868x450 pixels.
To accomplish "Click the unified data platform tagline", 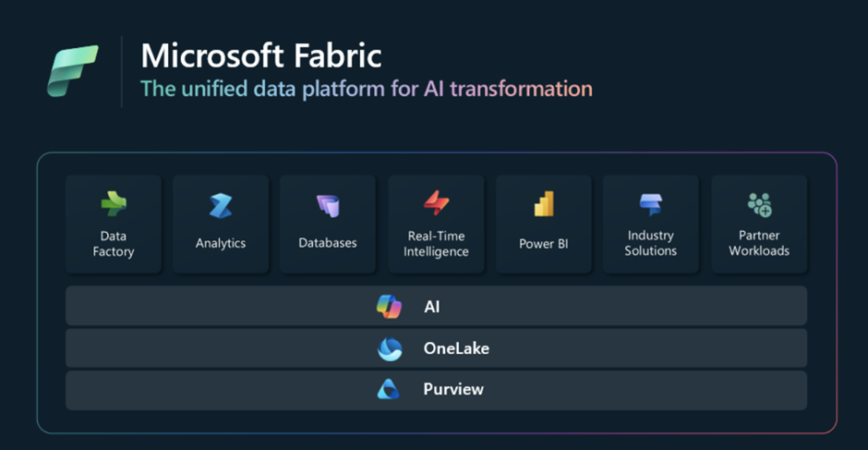I will (366, 90).
